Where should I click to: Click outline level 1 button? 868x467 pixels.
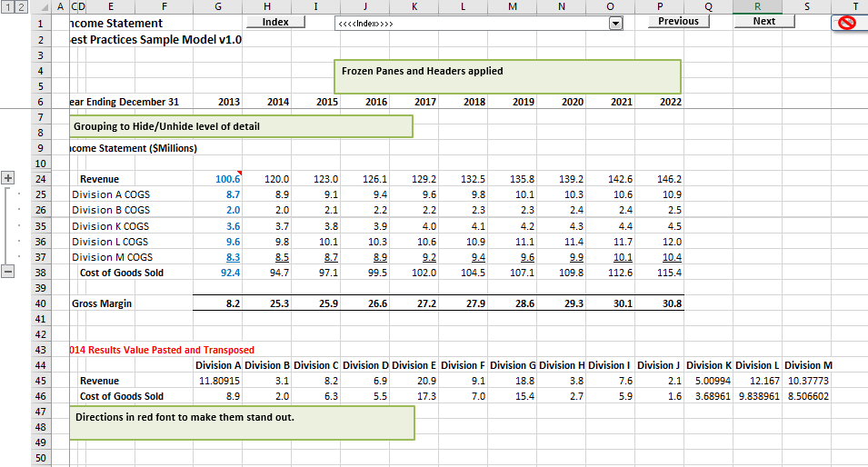5,7
